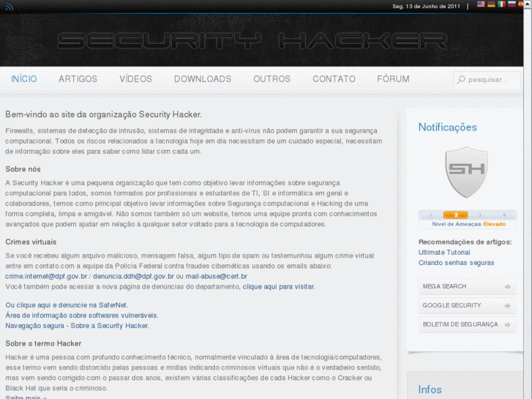This screenshot has height=399, width=532.
Task: Switch language with the German flag
Action: pos(491,4)
